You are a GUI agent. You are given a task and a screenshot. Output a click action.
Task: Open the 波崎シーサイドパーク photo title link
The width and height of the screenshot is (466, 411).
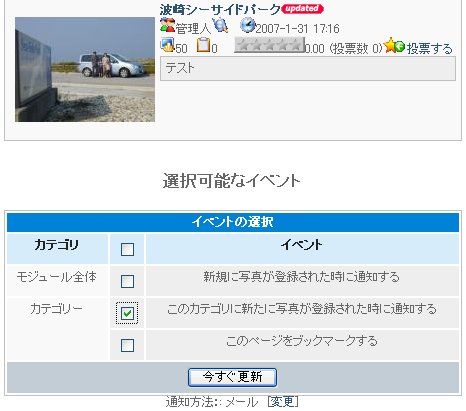point(220,9)
